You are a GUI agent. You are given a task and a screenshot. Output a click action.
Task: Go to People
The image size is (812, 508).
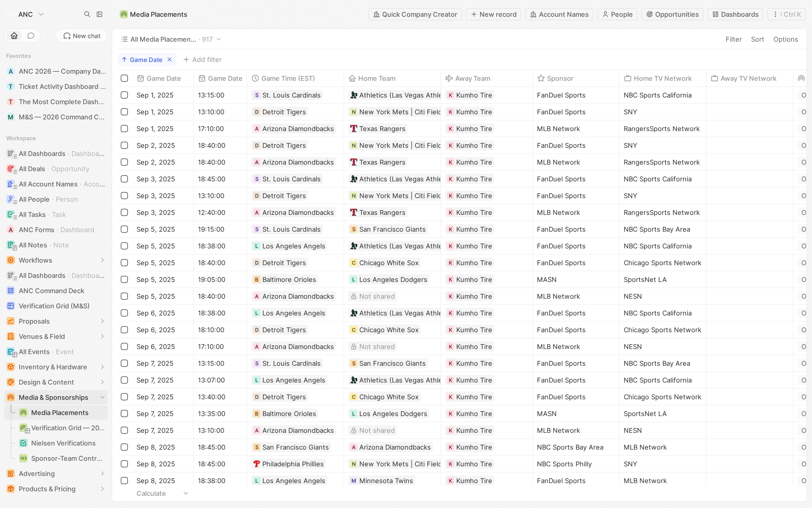pos(617,14)
